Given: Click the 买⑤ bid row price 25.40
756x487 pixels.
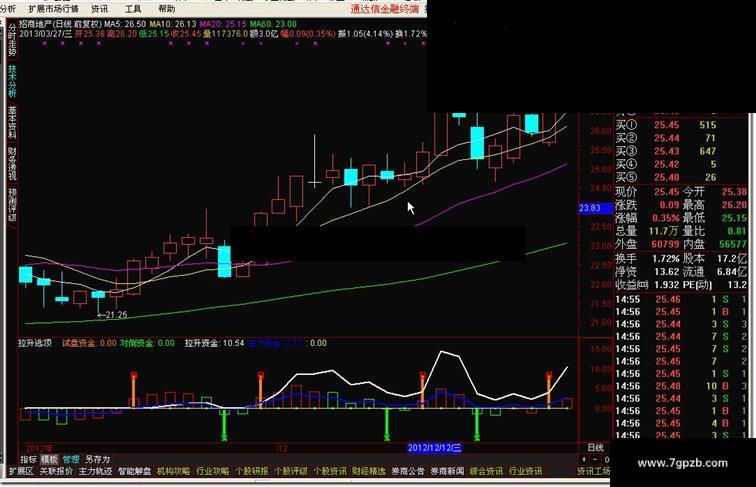Looking at the screenshot, I should pyautogui.click(x=666, y=177).
